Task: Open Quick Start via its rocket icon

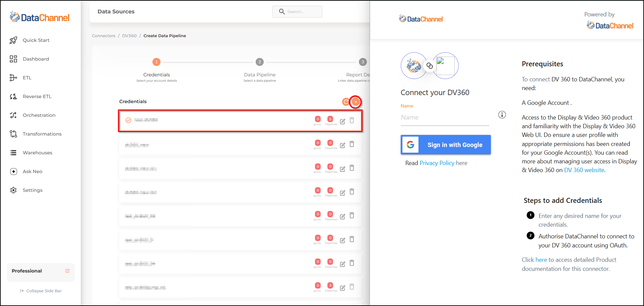Action: click(13, 40)
